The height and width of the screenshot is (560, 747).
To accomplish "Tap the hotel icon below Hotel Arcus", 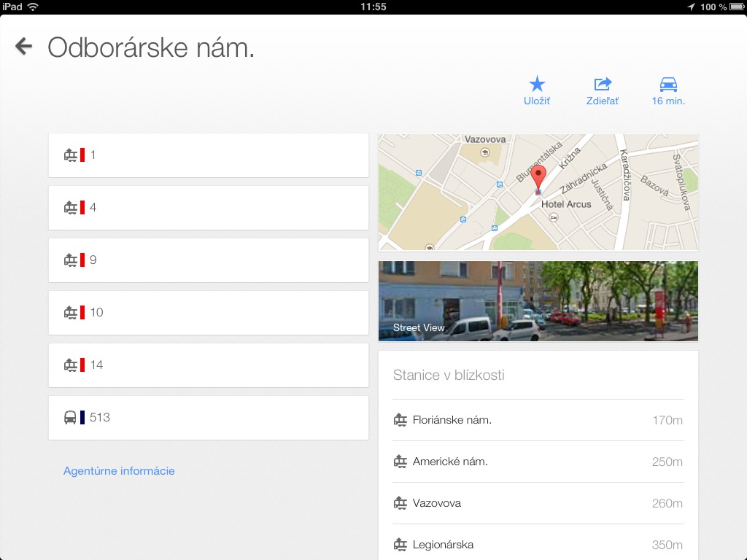I will click(x=553, y=217).
